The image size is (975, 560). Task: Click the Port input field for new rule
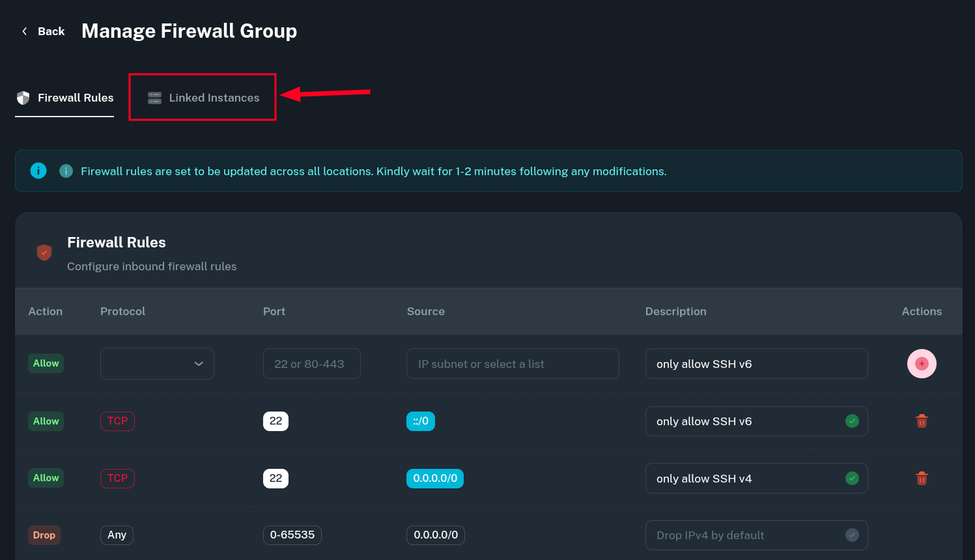311,363
